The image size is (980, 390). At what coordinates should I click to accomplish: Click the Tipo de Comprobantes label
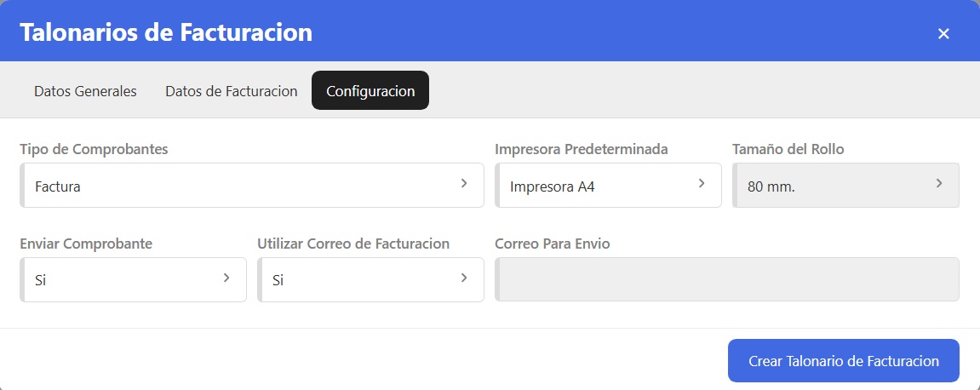pos(94,149)
